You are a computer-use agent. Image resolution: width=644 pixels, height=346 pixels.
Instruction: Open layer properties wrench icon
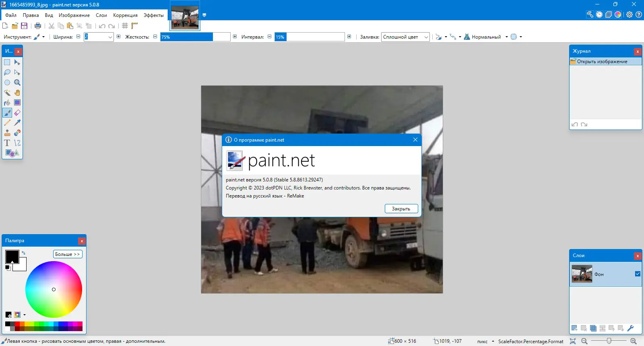coord(630,328)
